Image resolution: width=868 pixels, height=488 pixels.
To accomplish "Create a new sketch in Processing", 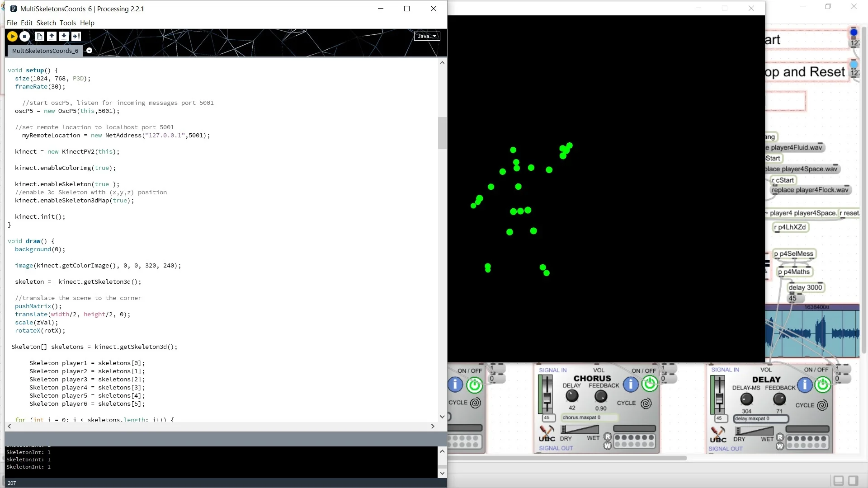I will click(39, 36).
